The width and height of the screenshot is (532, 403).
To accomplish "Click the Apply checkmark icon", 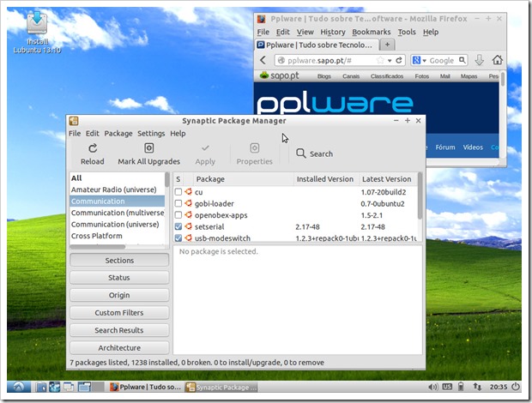I will coord(205,148).
